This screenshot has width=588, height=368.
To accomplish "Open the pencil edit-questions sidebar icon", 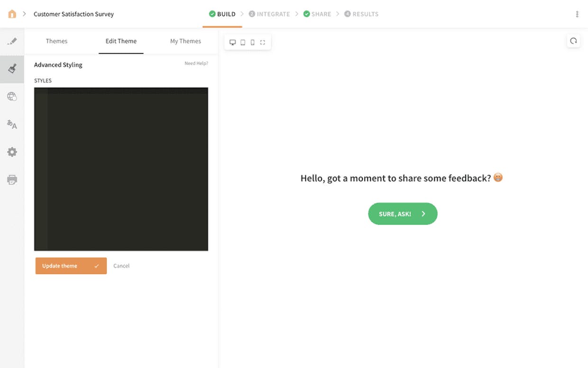I will click(12, 41).
